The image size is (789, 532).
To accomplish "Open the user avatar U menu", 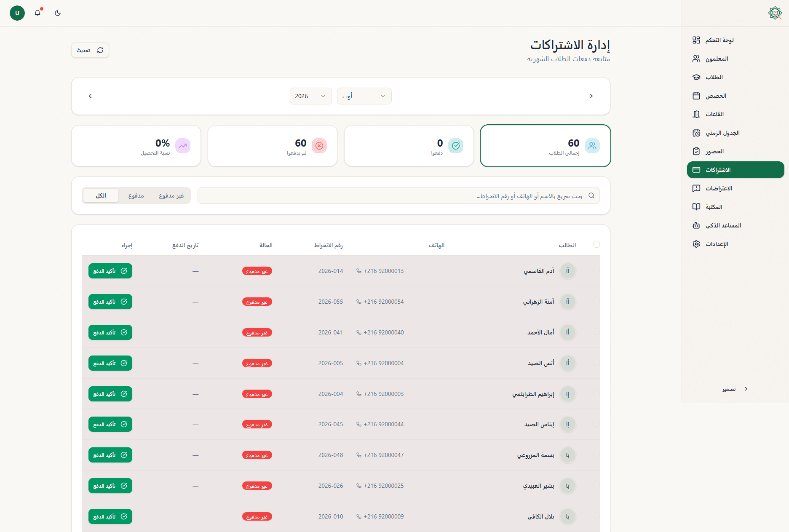I will pyautogui.click(x=17, y=13).
